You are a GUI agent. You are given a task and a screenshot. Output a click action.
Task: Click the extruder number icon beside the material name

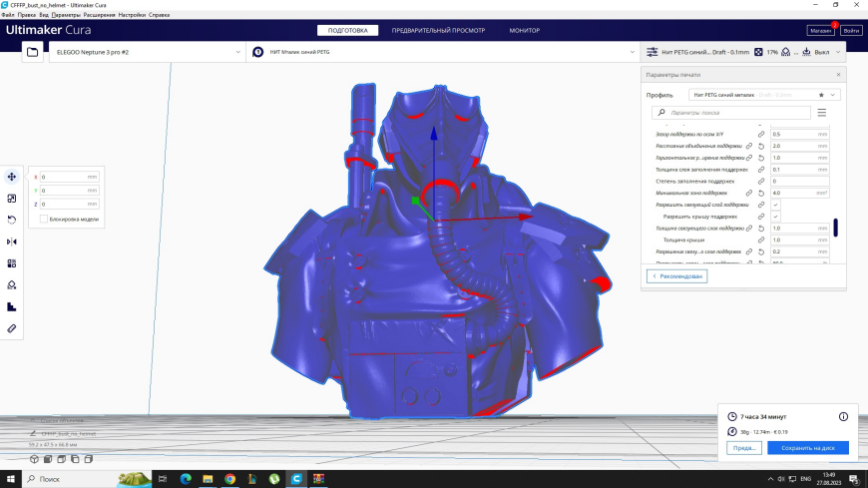click(258, 52)
